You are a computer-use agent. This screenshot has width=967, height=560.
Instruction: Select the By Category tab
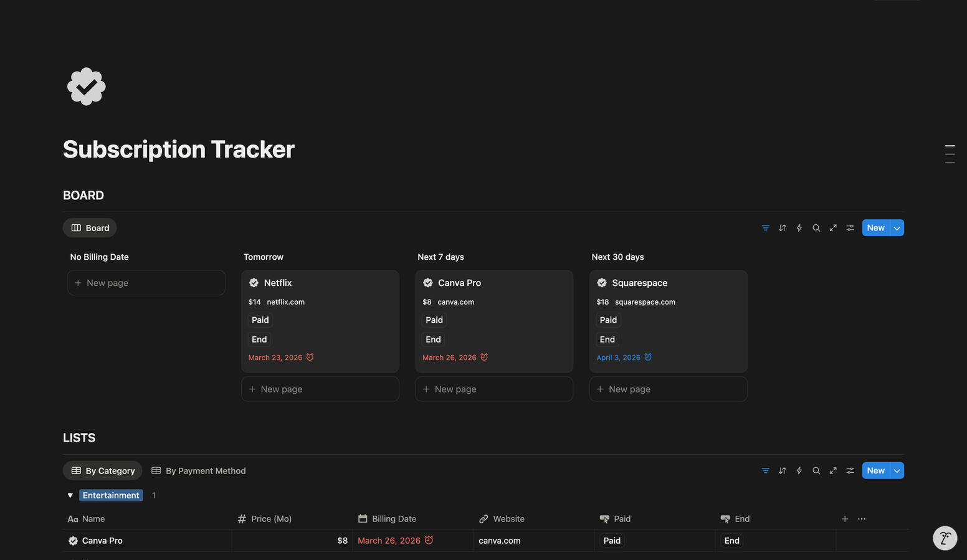pos(103,471)
